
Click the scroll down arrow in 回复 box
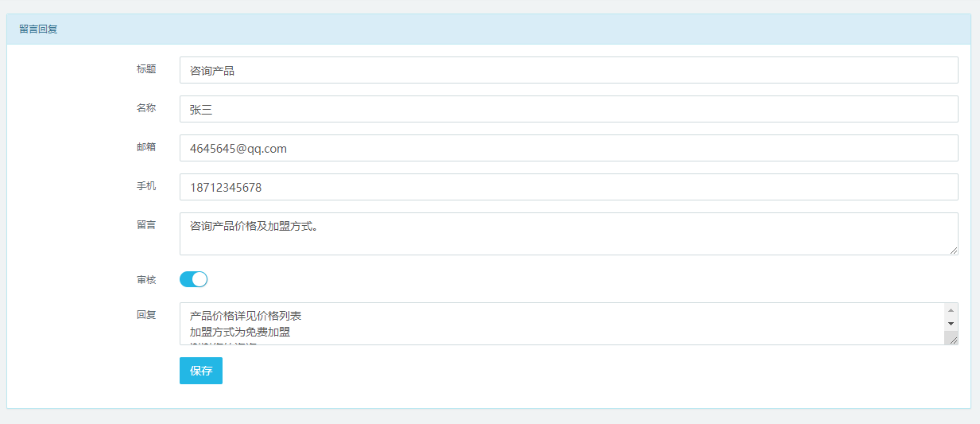point(951,324)
